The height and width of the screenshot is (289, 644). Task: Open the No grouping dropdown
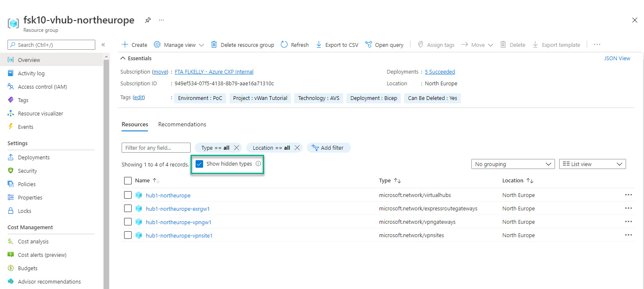pos(513,164)
